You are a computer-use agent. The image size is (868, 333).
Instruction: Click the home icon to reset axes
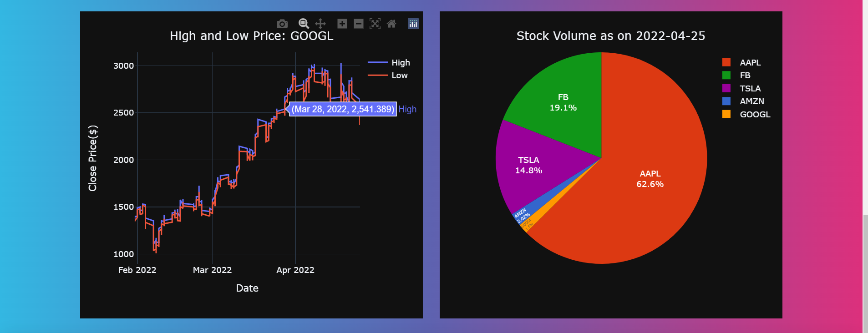(391, 24)
